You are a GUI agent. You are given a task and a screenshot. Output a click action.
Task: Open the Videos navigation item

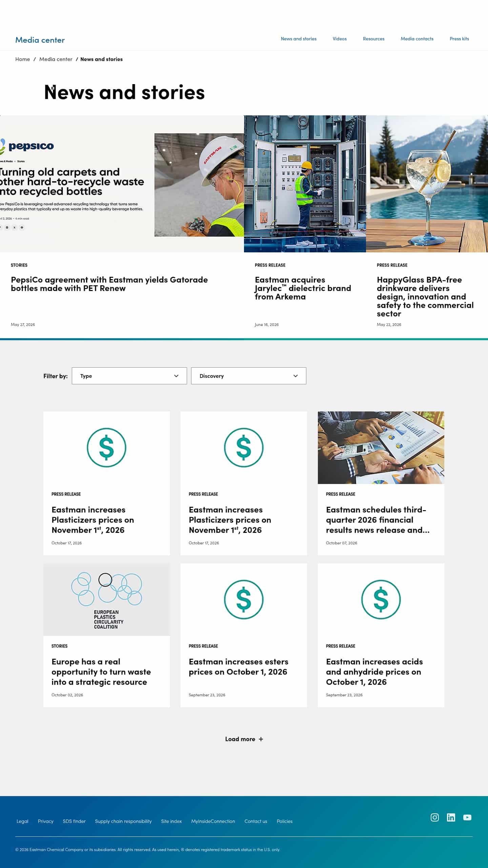(x=340, y=39)
